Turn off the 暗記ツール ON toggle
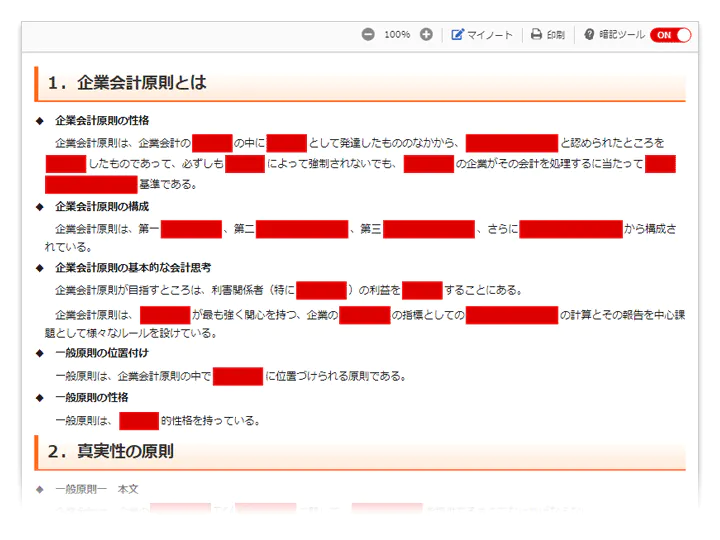 coord(670,35)
